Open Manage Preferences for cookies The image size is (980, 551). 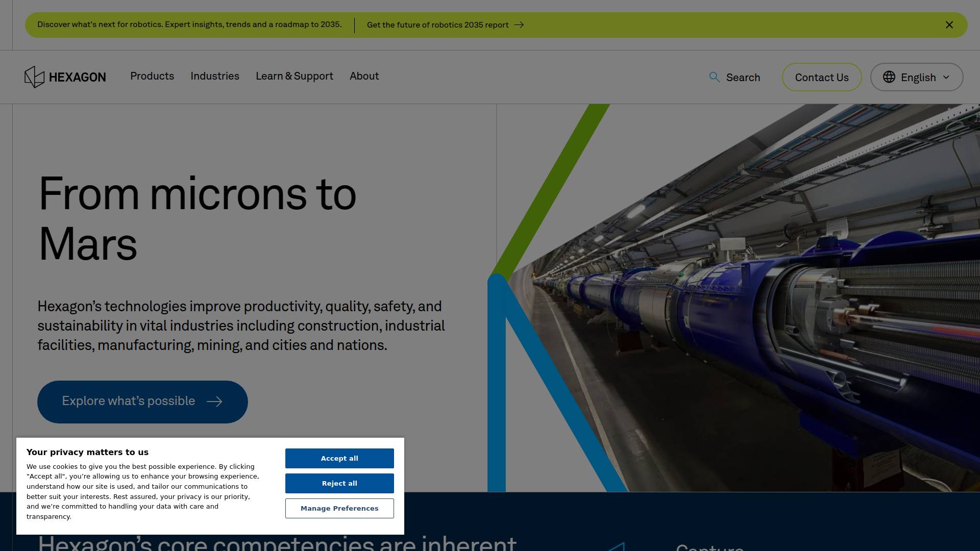(x=339, y=508)
